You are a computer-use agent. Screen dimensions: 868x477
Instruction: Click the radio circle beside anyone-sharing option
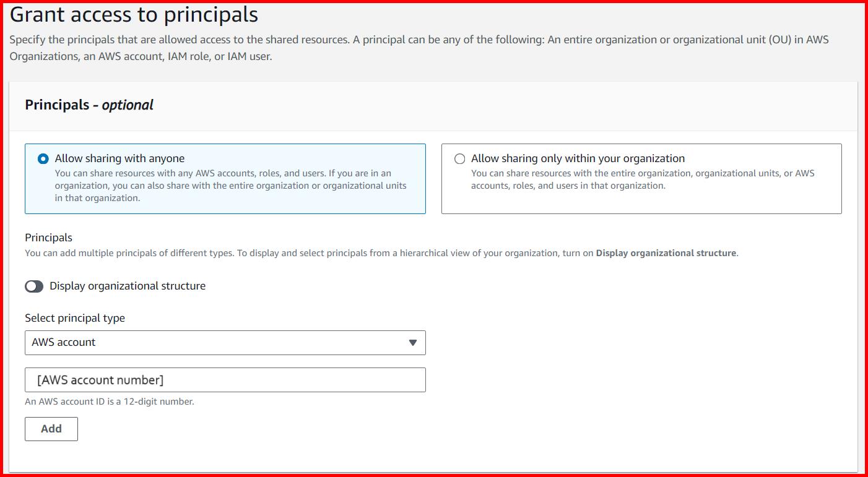[x=42, y=158]
